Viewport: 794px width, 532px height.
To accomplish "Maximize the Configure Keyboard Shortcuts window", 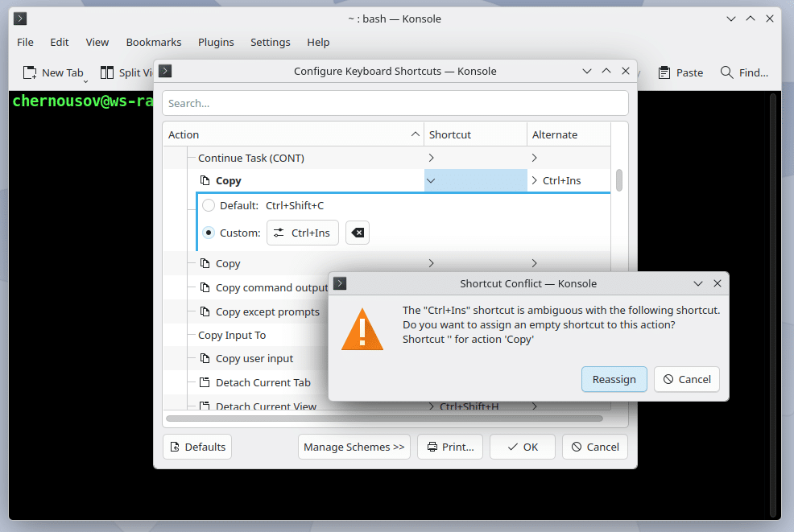I will point(606,71).
